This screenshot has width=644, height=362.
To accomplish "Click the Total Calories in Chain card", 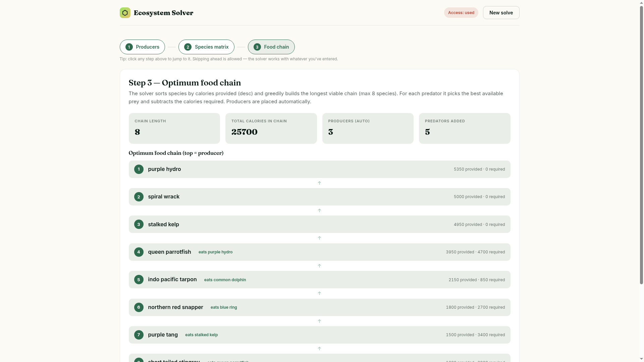I will [x=271, y=128].
